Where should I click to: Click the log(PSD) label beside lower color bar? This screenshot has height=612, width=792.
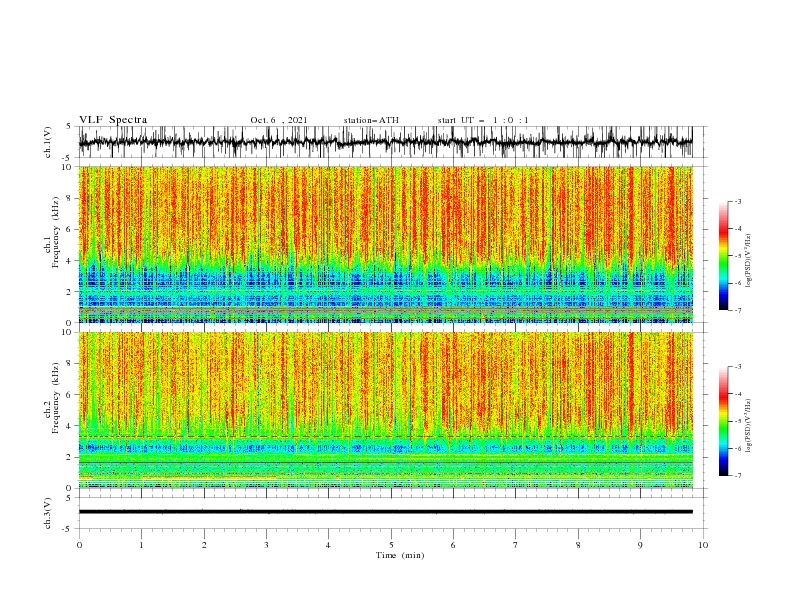pyautogui.click(x=748, y=426)
